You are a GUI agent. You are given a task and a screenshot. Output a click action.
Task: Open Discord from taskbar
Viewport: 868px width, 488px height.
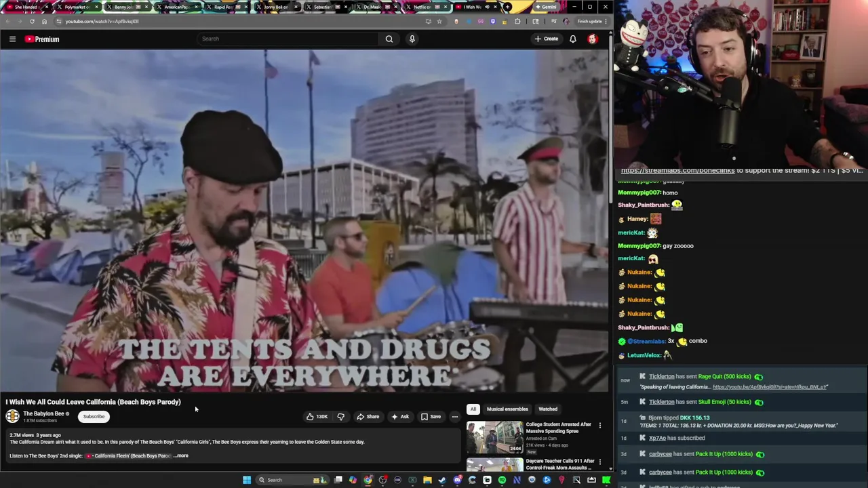click(457, 480)
